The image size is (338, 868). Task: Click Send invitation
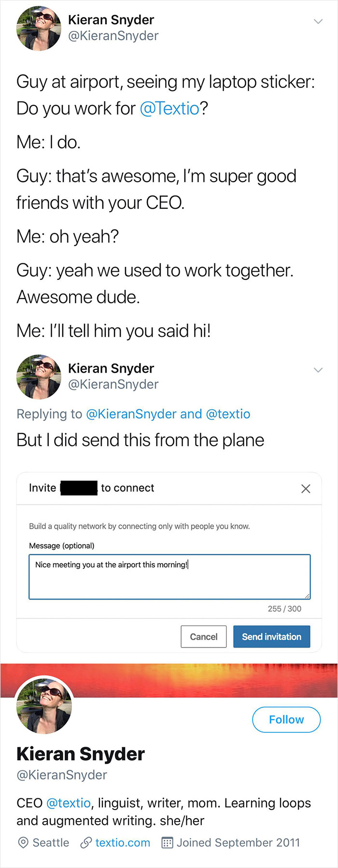tap(271, 637)
